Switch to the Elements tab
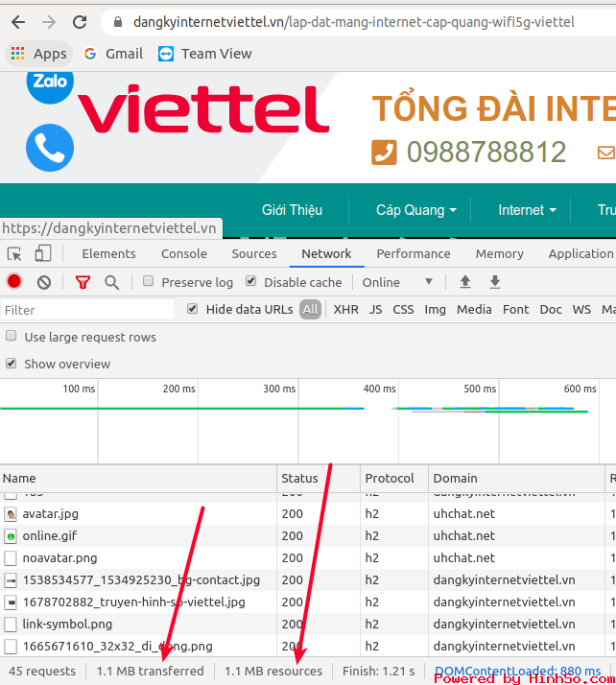Screen dimensions: 616x685 click(x=108, y=254)
